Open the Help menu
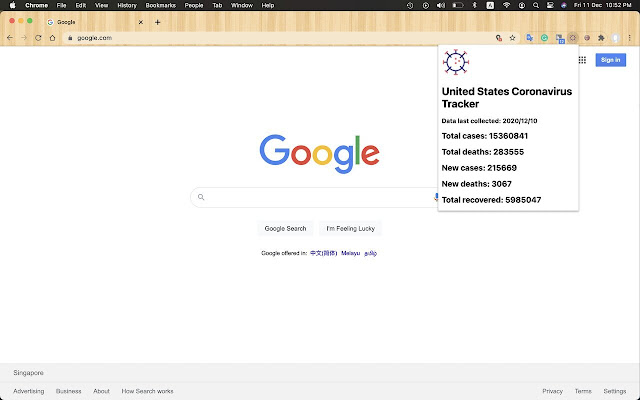Screen dimensions: 640x400 268,5
